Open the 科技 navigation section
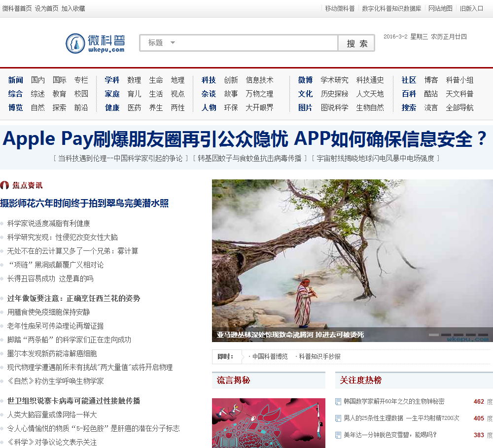Viewport: 493px width, 448px height. (209, 80)
